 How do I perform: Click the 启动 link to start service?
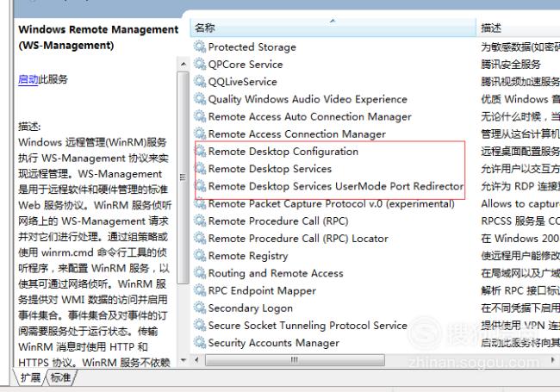28,79
